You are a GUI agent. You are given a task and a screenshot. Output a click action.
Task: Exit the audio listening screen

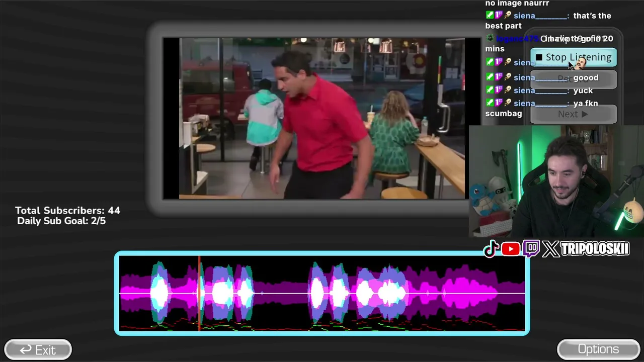pyautogui.click(x=38, y=349)
